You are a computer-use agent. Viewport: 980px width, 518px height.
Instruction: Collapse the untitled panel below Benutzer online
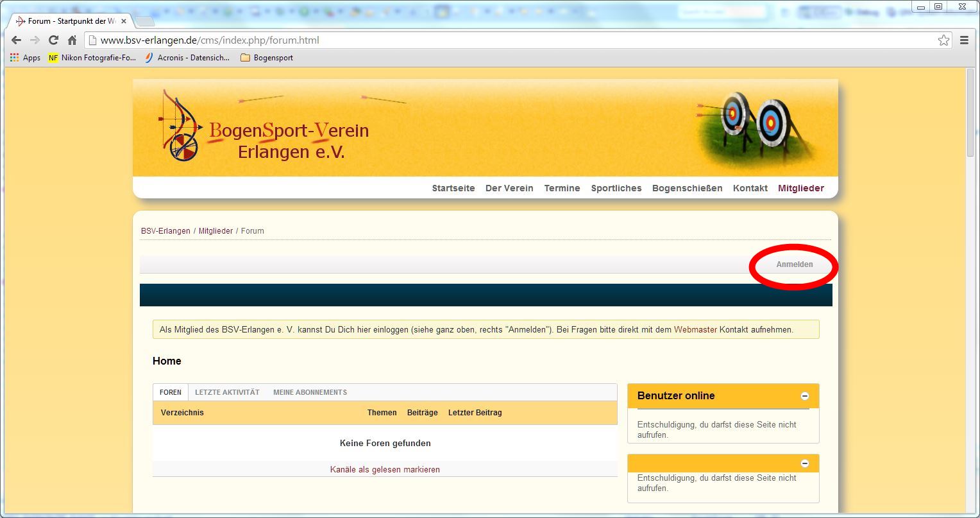[x=805, y=463]
